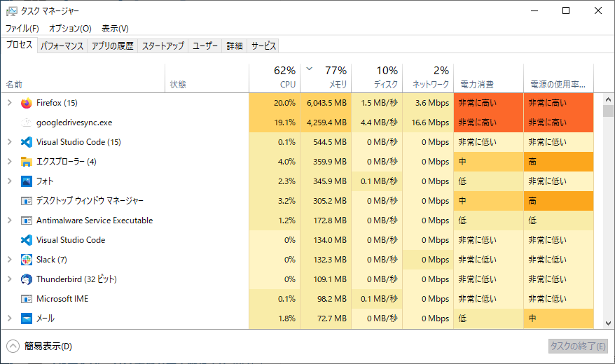Click the single Visual Studio Code process icon
The width and height of the screenshot is (615, 364).
[27, 240]
